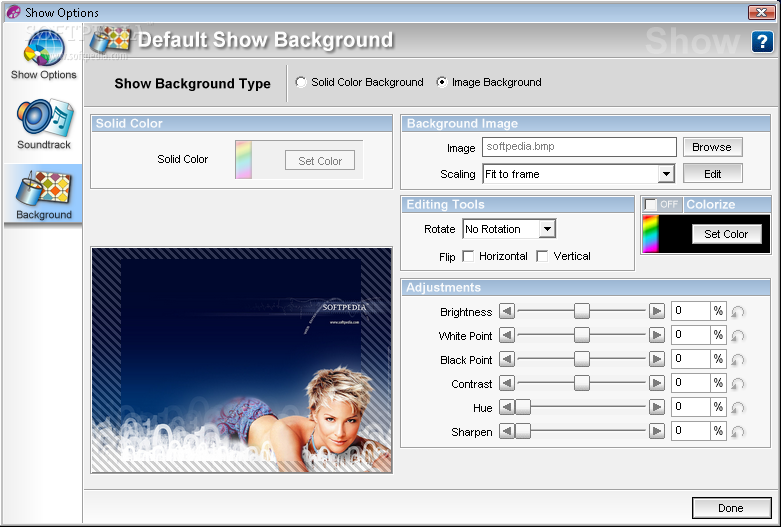Click the Sharpen percent value field
Screen dimensions: 781x527
(690, 430)
